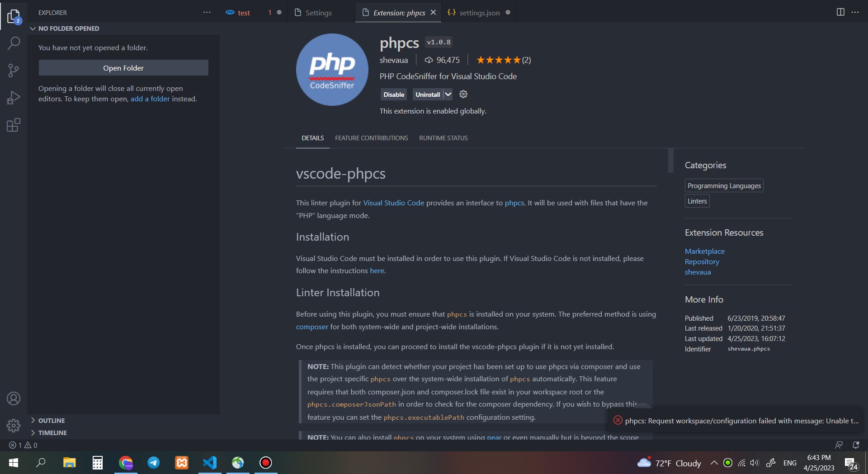Click the version v1.0.8 badge
868x474 pixels.
439,42
